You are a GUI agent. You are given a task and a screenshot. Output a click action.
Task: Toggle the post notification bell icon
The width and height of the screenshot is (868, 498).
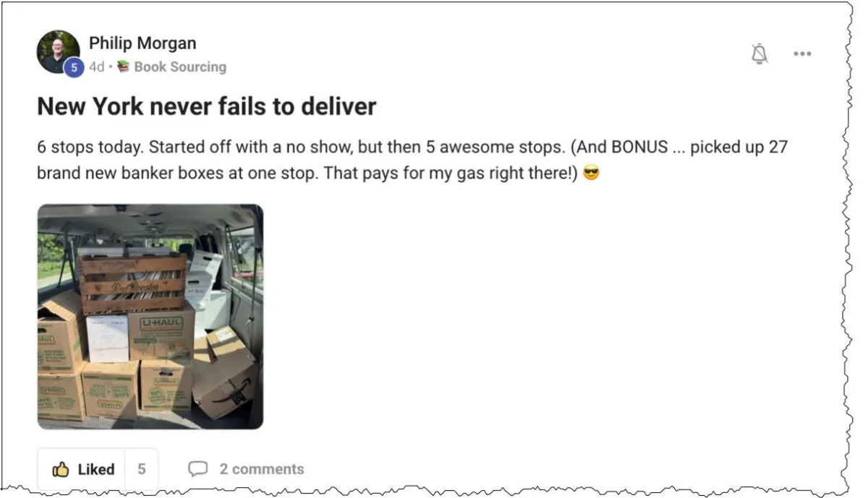pyautogui.click(x=759, y=53)
